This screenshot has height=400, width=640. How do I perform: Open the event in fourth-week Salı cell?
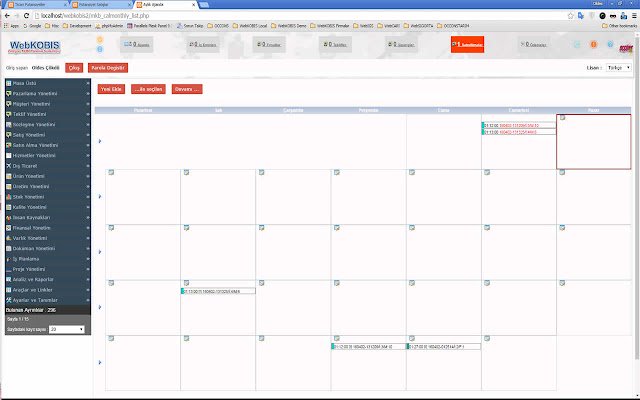click(218, 291)
